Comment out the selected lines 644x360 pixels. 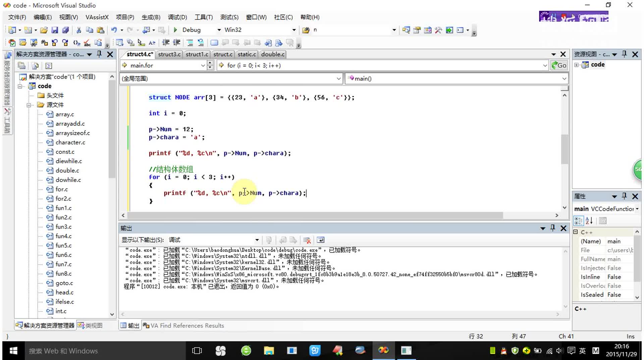pyautogui.click(x=190, y=43)
